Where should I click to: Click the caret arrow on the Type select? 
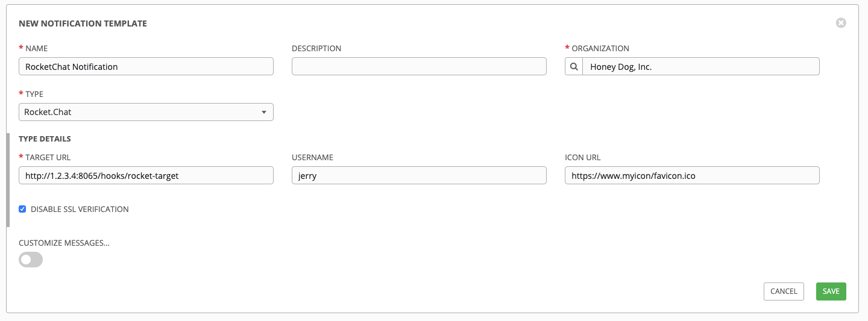click(x=263, y=113)
